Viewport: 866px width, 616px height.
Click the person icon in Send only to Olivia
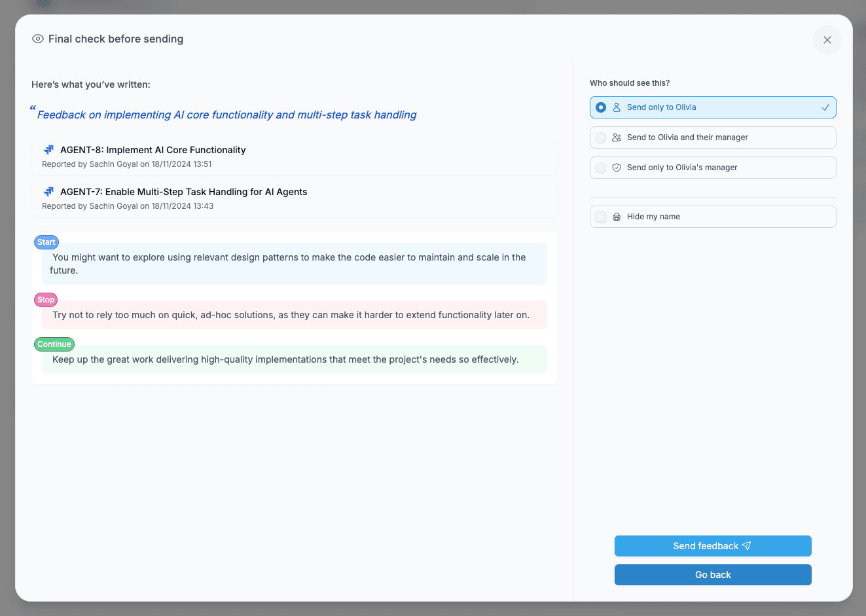click(617, 107)
